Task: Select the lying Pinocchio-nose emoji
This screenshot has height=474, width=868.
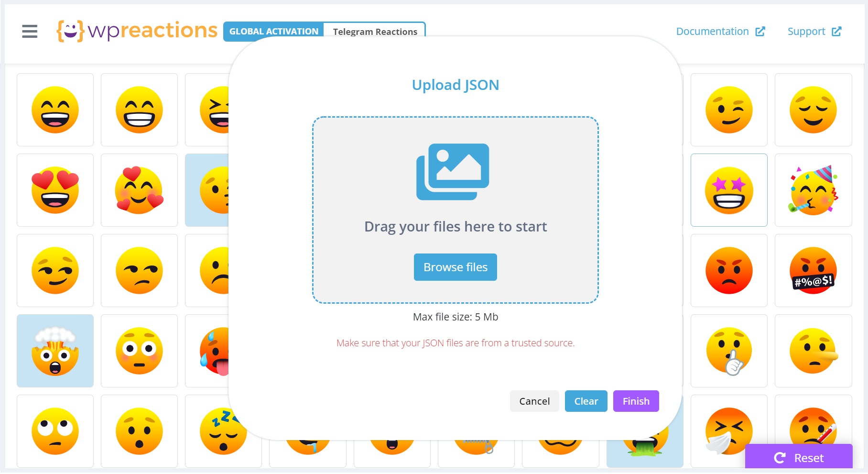Action: pyautogui.click(x=813, y=351)
